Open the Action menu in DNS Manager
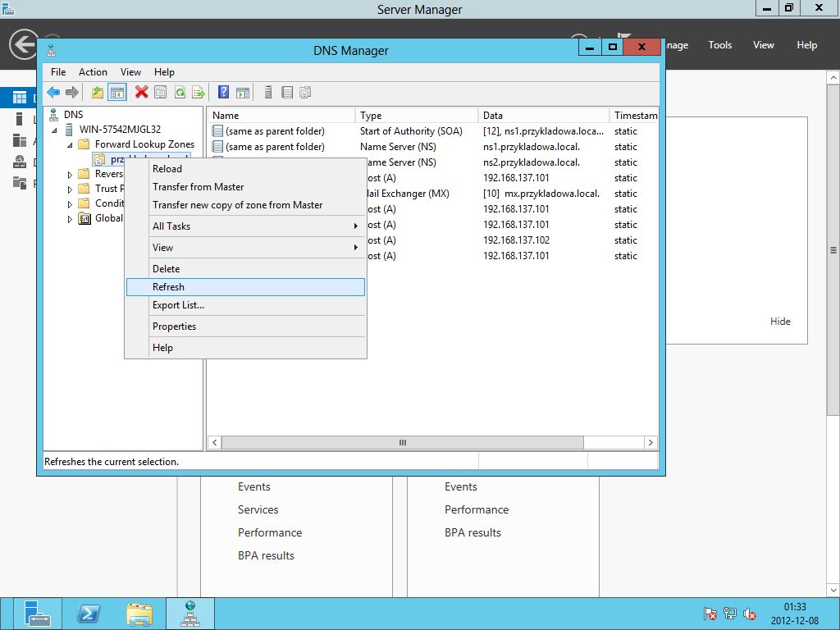The image size is (840, 630). click(x=93, y=72)
